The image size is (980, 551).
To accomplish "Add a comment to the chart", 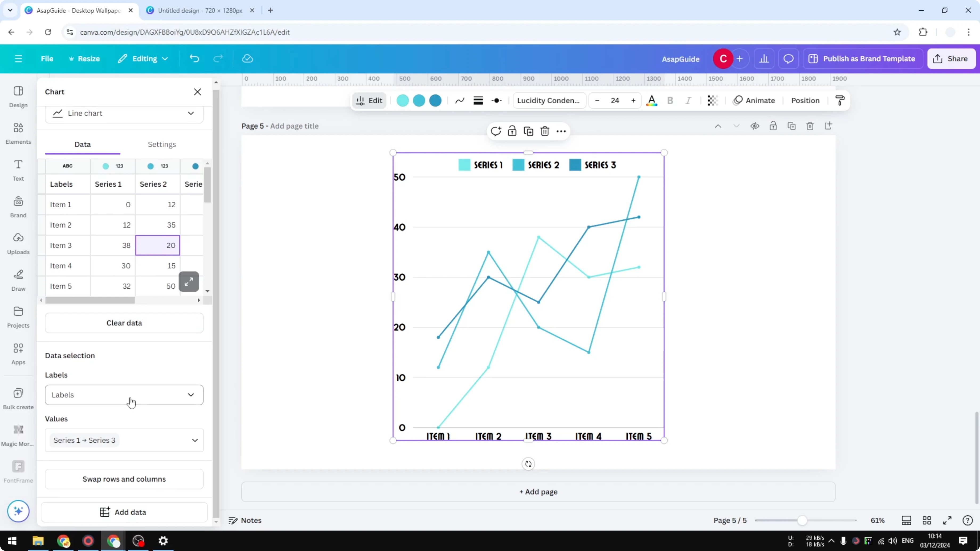I will coord(495,131).
